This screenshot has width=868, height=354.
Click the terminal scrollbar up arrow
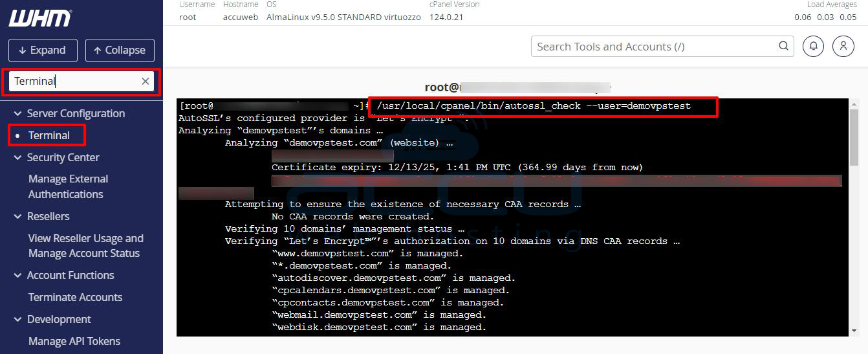[855, 104]
